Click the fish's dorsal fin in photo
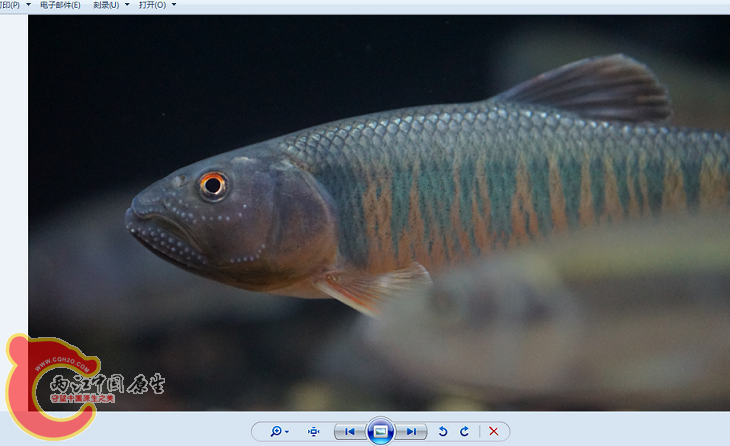 [590, 87]
